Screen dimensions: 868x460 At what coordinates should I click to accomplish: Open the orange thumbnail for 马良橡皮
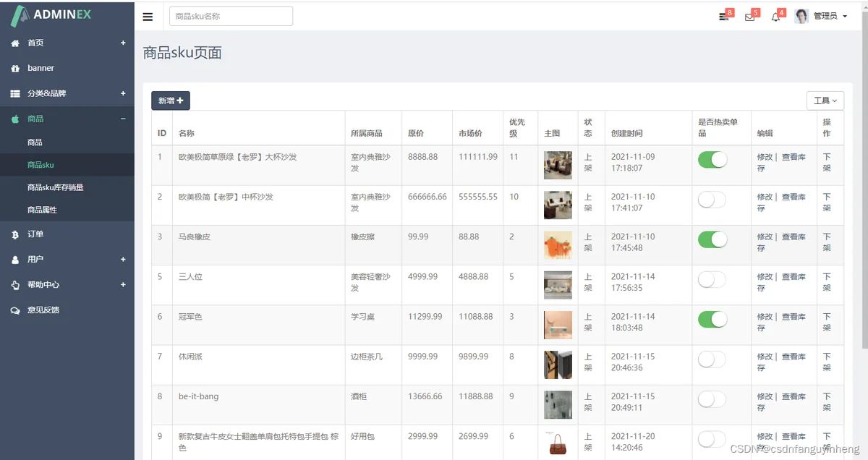point(558,245)
